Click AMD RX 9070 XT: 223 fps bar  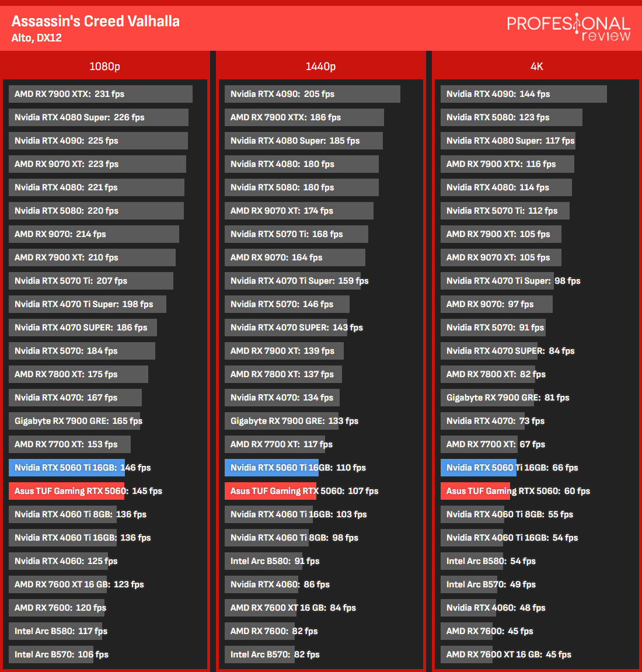[97, 164]
